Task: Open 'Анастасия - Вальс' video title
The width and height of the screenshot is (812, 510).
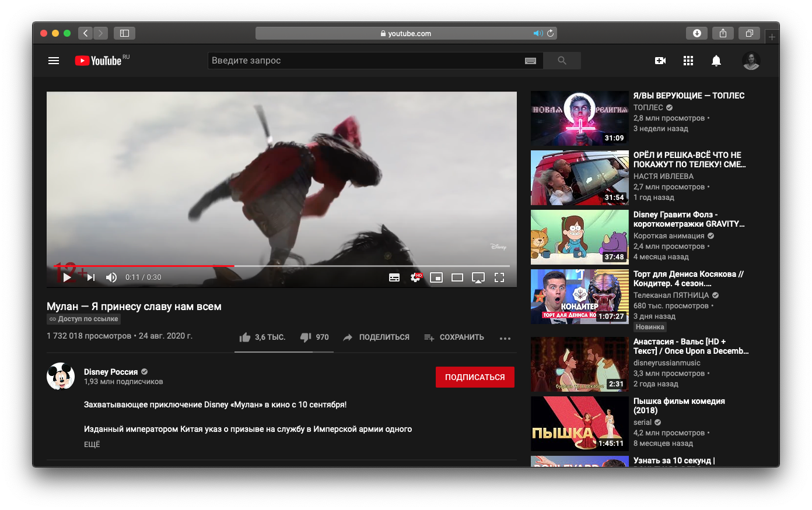Action: tap(691, 346)
